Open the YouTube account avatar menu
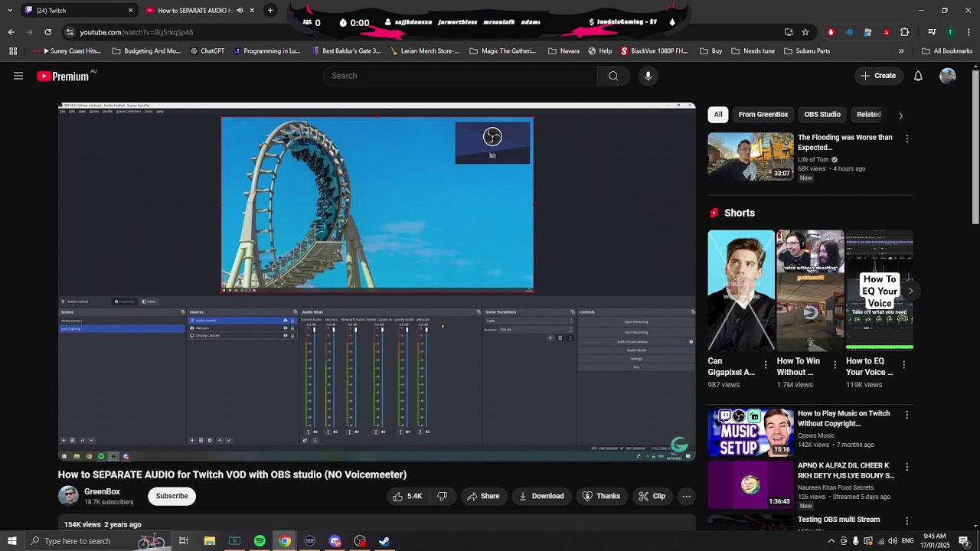Image resolution: width=980 pixels, height=551 pixels. [948, 76]
